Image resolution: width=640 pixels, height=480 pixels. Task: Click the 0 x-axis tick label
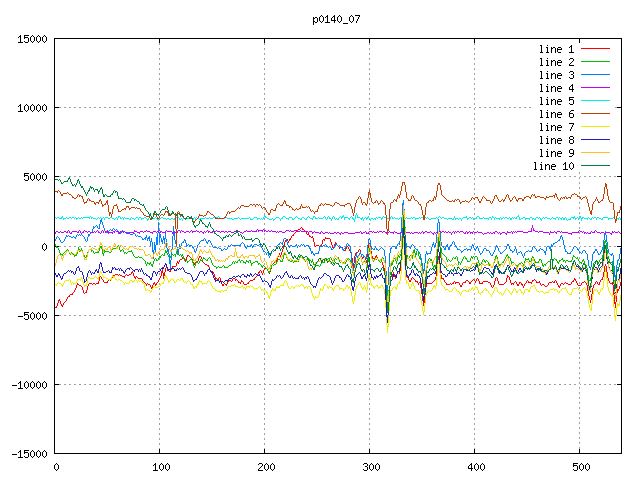55,467
